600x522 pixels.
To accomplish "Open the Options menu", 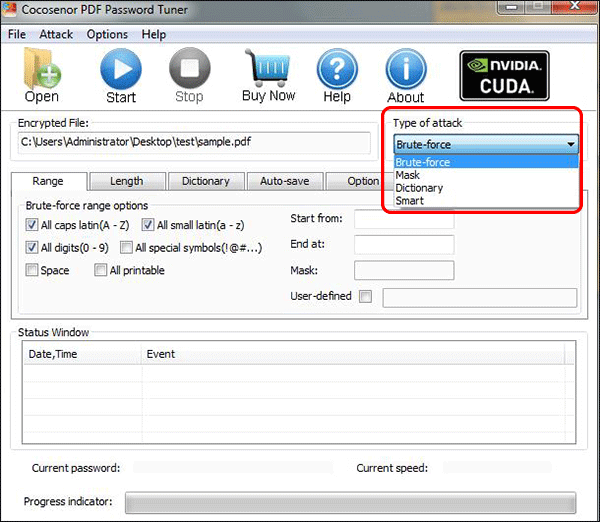I will click(x=107, y=34).
